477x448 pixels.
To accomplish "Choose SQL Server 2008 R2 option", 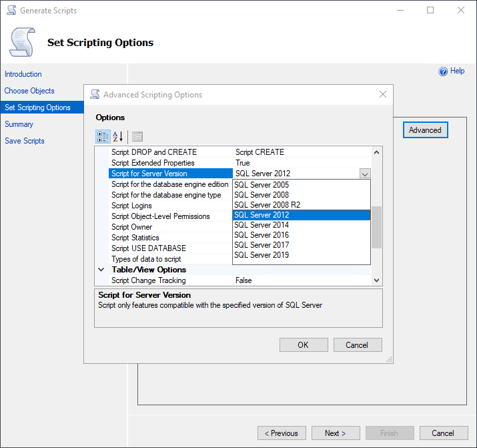I will (x=302, y=205).
